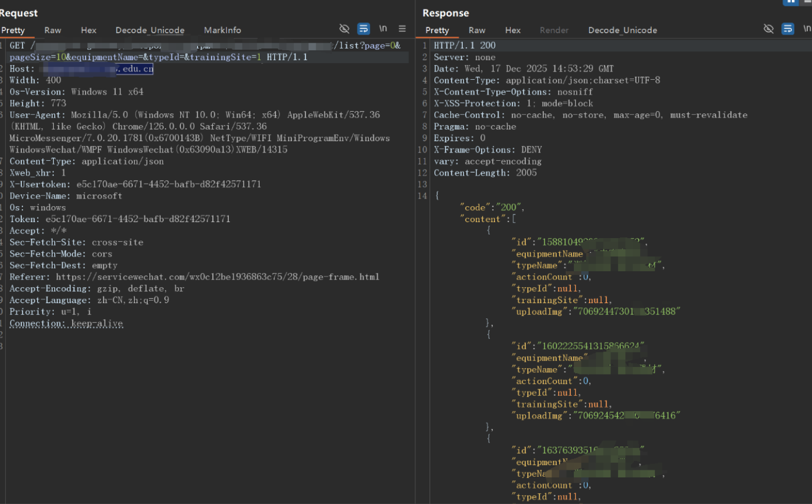
Task: Click 'vary: accept-encoding' header
Action: [x=488, y=161]
